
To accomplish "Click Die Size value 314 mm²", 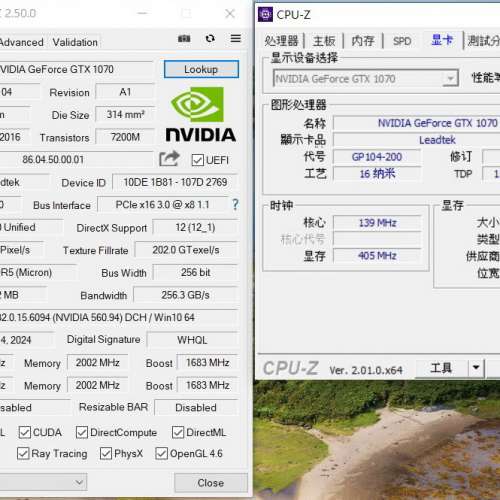I will point(125,114).
